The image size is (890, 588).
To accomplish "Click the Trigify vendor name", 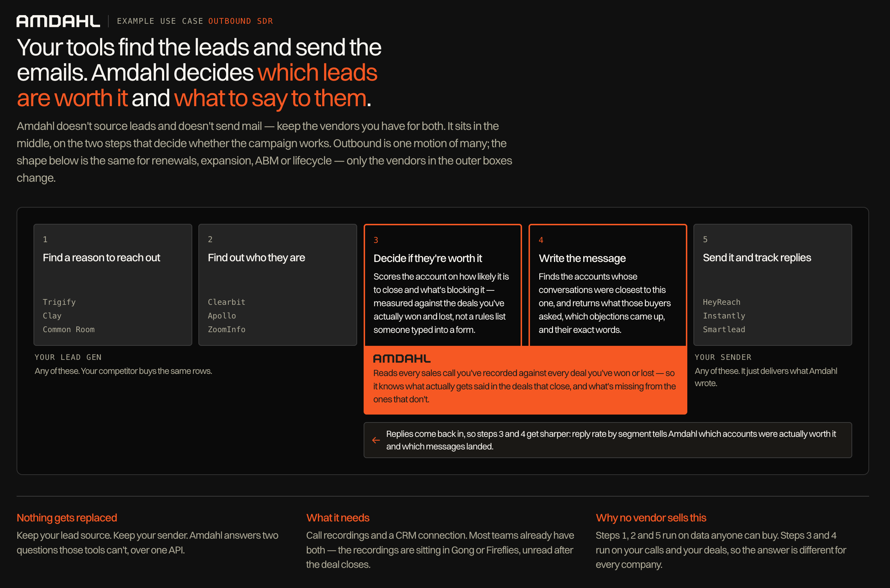I will [59, 302].
